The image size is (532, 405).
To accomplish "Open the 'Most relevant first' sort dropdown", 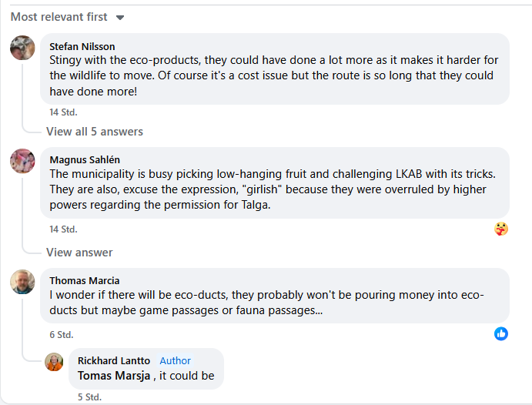I will coord(68,17).
